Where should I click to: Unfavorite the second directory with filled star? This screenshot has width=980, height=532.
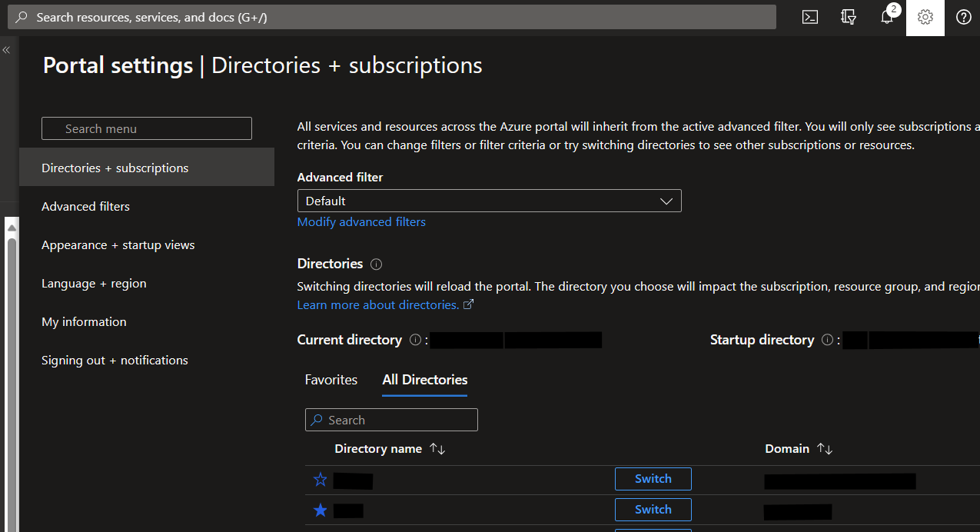321,510
